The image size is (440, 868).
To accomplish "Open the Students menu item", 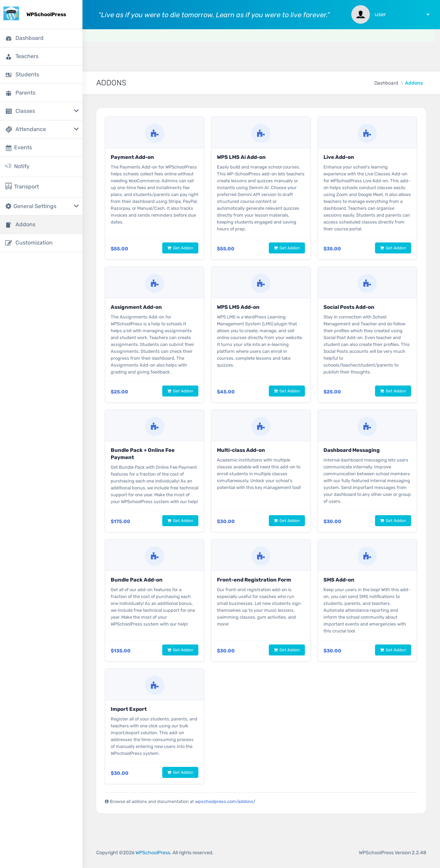I will click(x=41, y=75).
